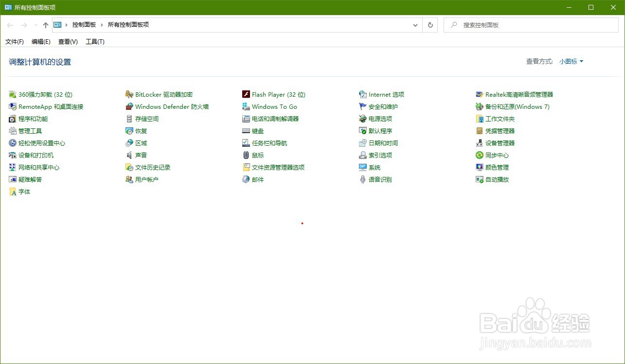625x364 pixels.
Task: Expand chevron after 控制面板 in breadcrumb
Action: [x=102, y=25]
